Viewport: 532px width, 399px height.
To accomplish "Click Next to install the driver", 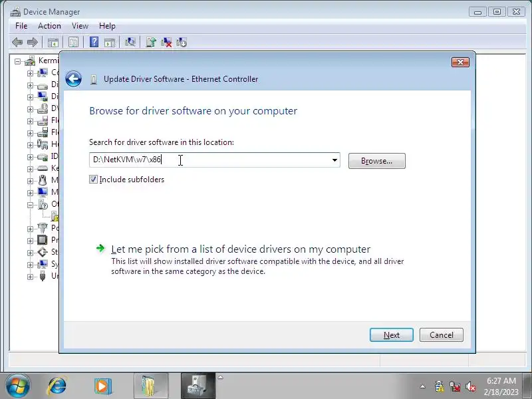I will click(x=392, y=335).
